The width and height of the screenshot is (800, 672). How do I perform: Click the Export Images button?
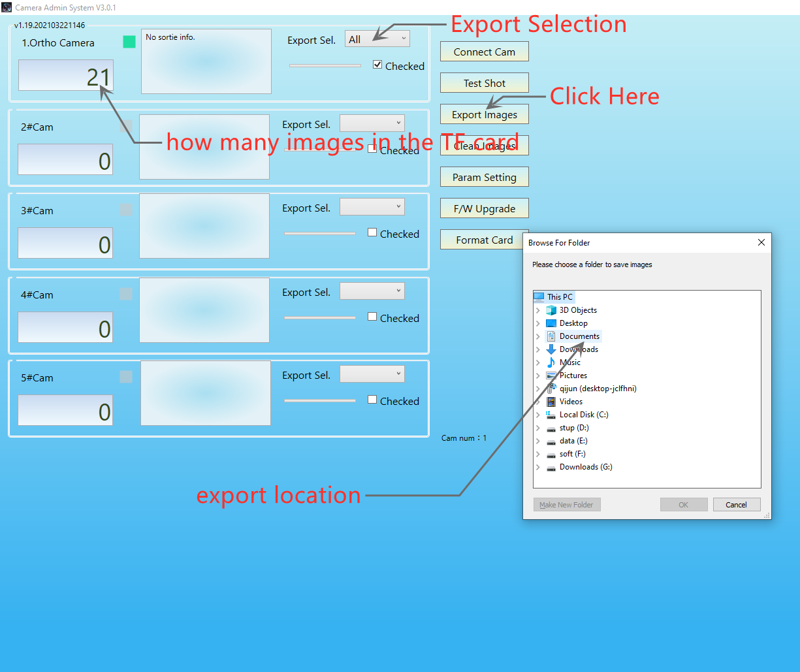pyautogui.click(x=484, y=114)
